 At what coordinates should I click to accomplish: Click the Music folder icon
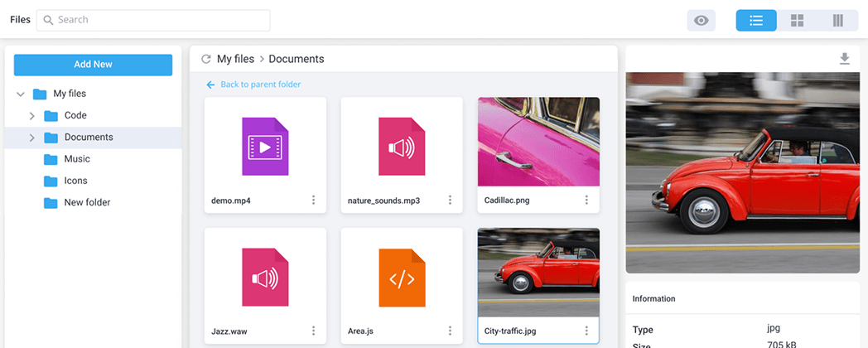coord(51,160)
